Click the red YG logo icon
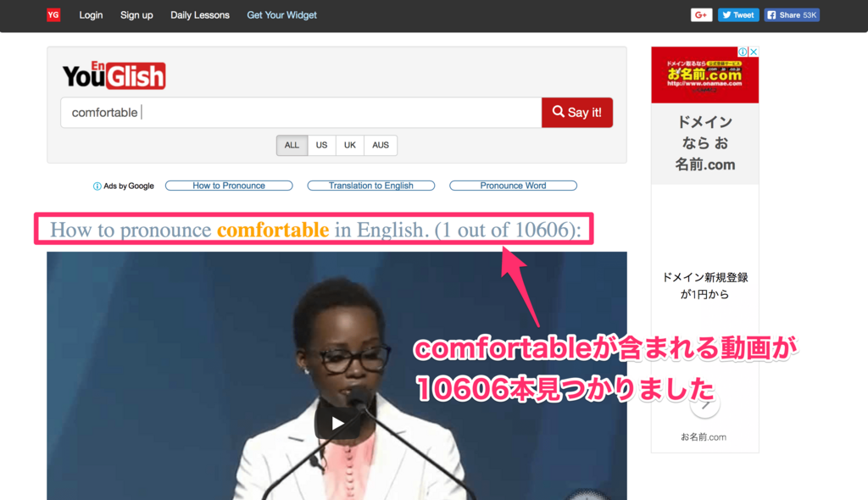 click(53, 15)
